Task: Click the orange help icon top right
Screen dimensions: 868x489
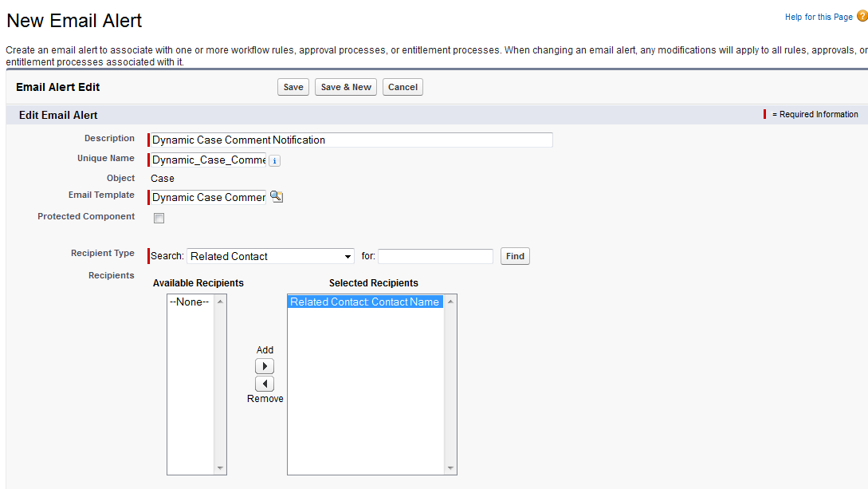Action: point(862,15)
